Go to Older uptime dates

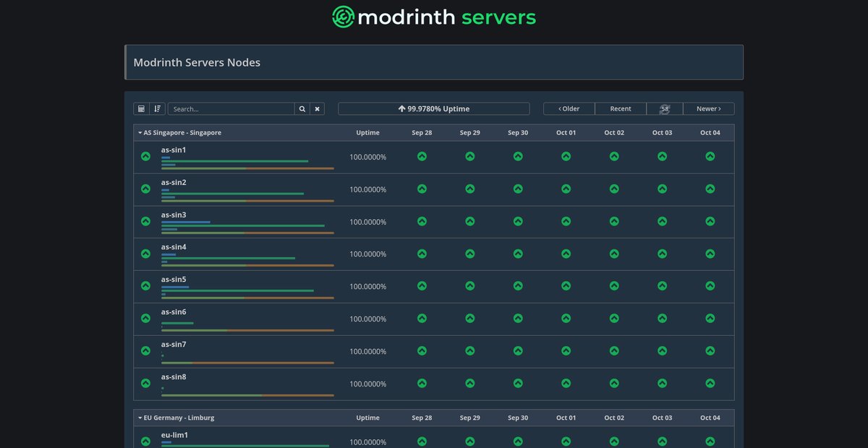pos(569,108)
